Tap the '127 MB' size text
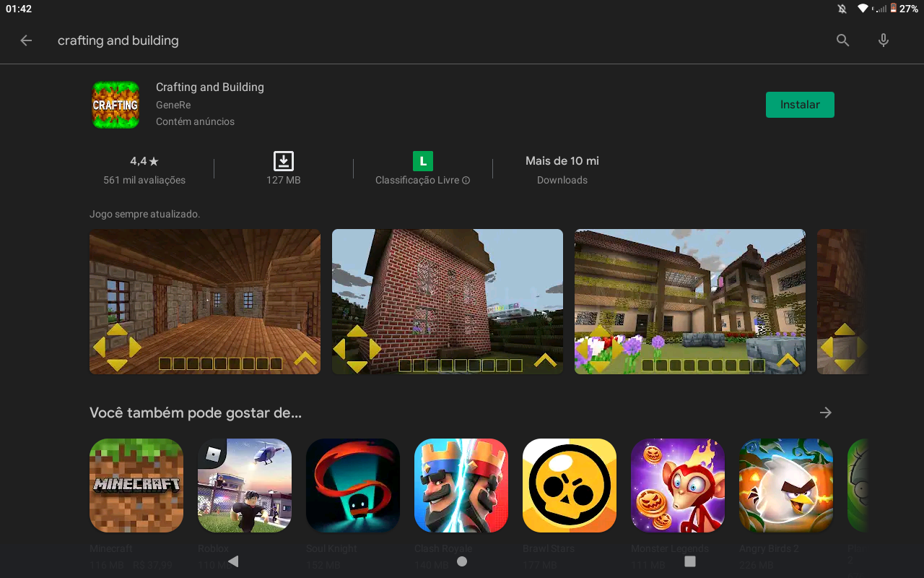This screenshot has width=924, height=578. (x=284, y=180)
